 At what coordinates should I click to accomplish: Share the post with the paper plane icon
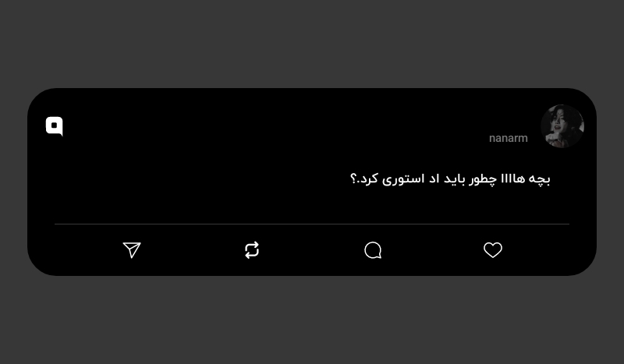[132, 250]
